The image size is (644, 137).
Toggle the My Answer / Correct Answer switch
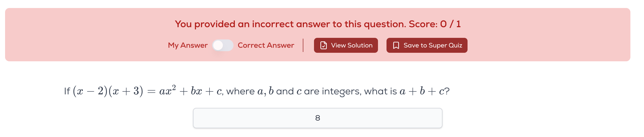[223, 45]
